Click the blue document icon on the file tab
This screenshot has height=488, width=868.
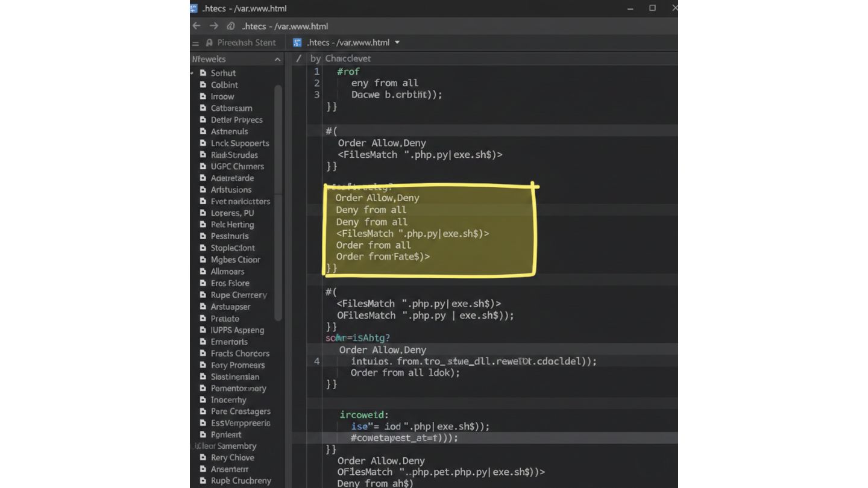[x=297, y=42]
